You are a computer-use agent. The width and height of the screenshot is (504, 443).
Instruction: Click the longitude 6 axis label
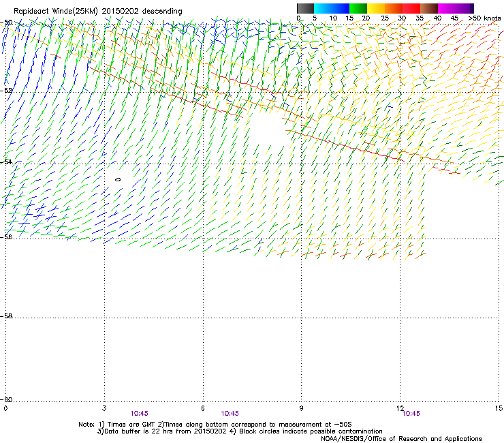pyautogui.click(x=203, y=408)
